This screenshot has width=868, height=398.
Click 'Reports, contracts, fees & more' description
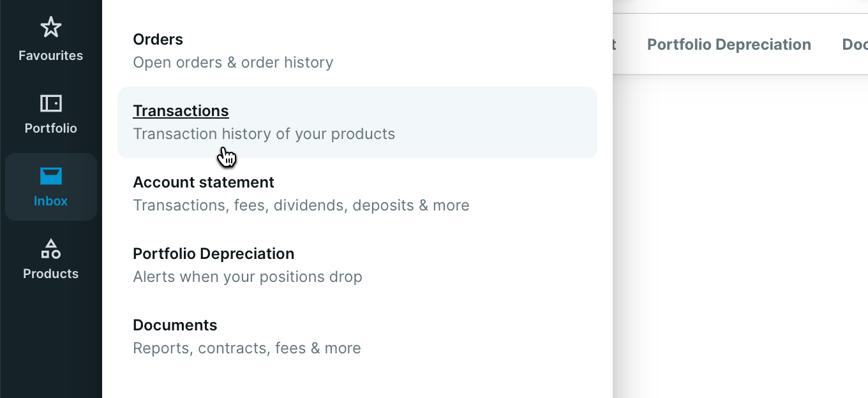[x=247, y=348]
